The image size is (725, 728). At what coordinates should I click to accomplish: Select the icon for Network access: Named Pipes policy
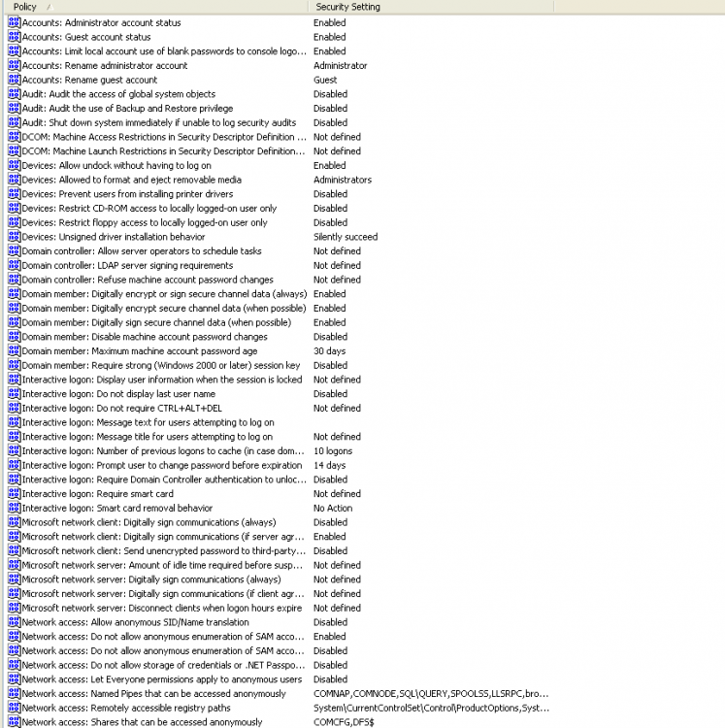(x=15, y=694)
